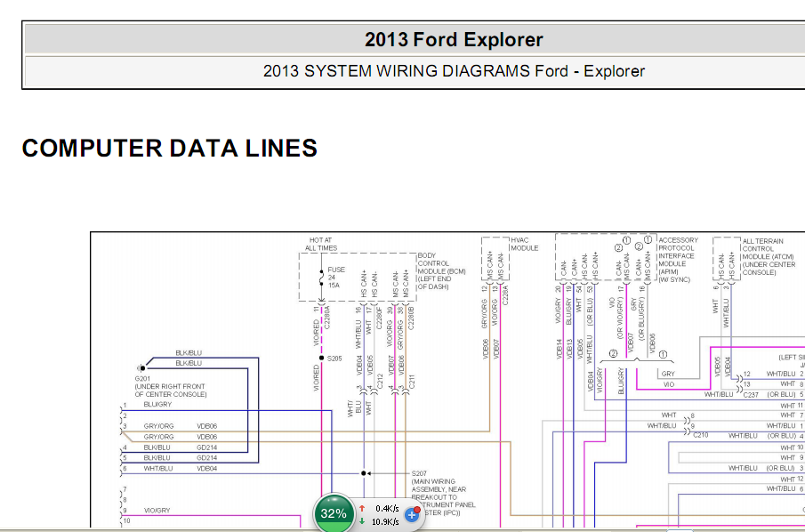Click the 'VDB04' label on pin 6 row
The image size is (805, 532).
207,469
